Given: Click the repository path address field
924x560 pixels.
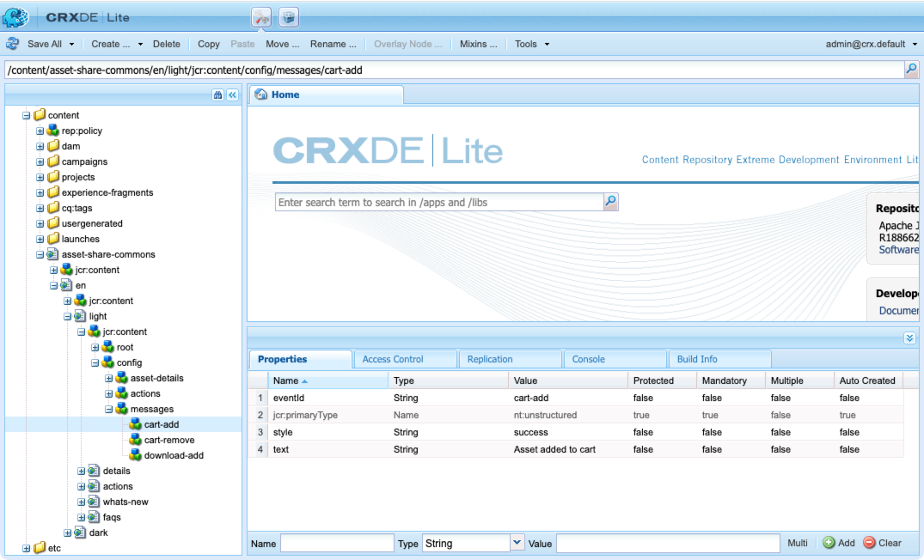Looking at the screenshot, I should point(454,70).
